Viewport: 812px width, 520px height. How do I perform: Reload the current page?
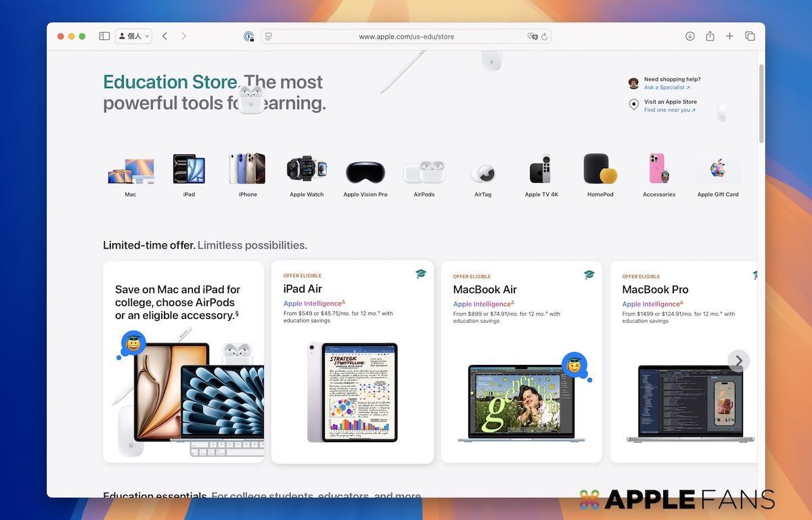point(545,37)
